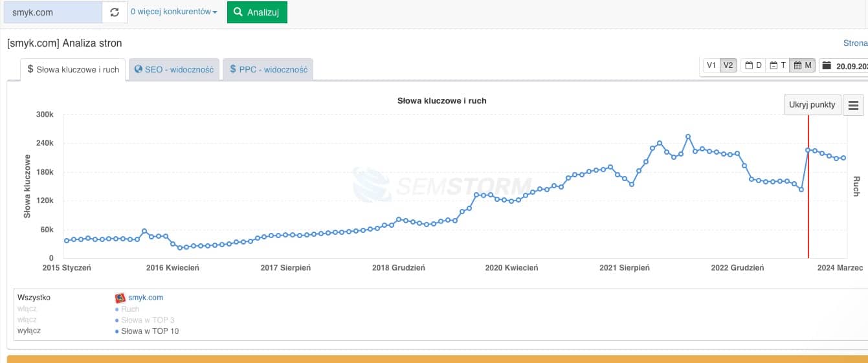Viewport: 868px width, 363px height.
Task: Click the red vertical marker on chart
Action: pyautogui.click(x=808, y=186)
